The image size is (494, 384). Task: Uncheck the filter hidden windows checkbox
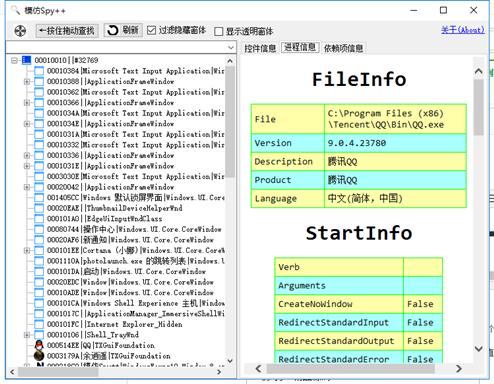[x=151, y=30]
